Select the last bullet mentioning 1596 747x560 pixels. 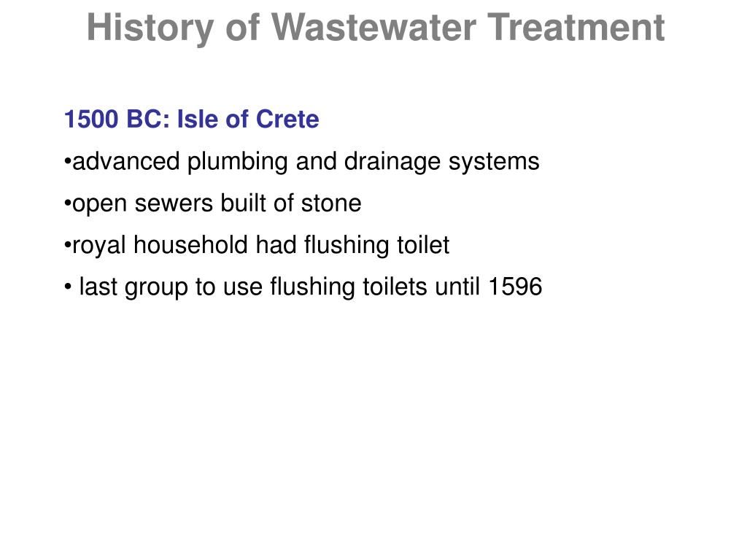303,287
